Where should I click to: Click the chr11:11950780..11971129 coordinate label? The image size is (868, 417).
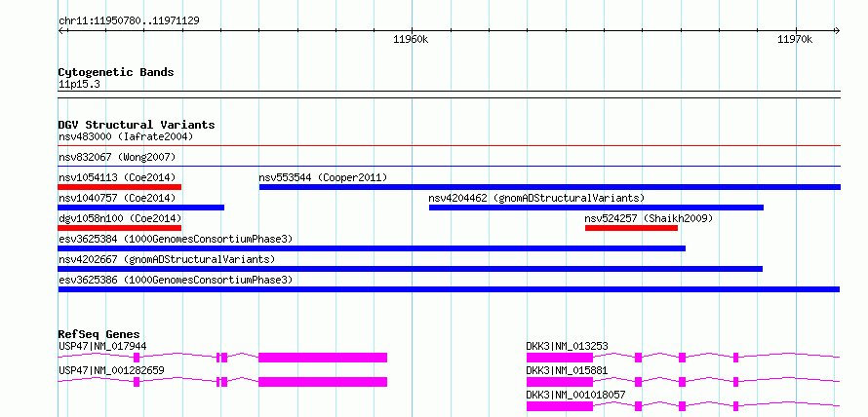tap(129, 21)
